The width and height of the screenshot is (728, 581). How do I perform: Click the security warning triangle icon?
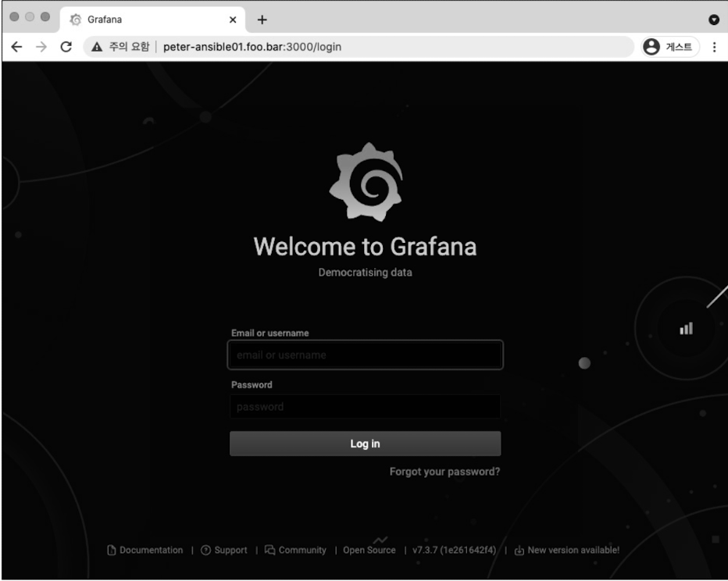pos(97,47)
